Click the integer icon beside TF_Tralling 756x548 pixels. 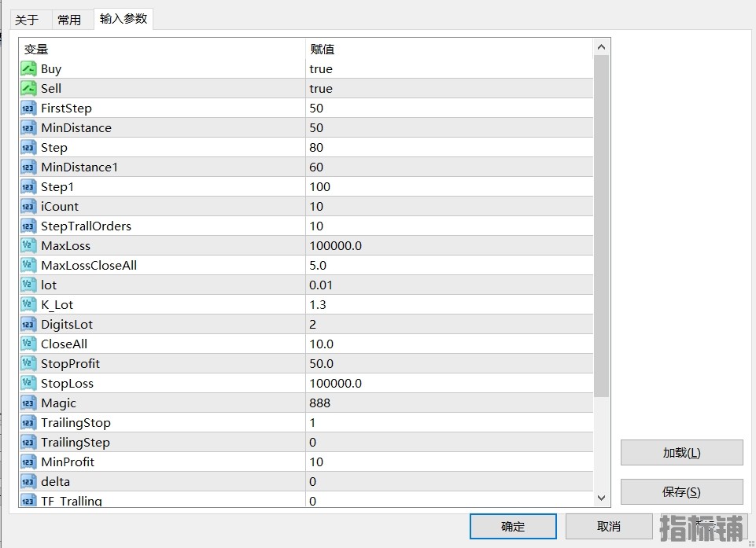point(28,500)
